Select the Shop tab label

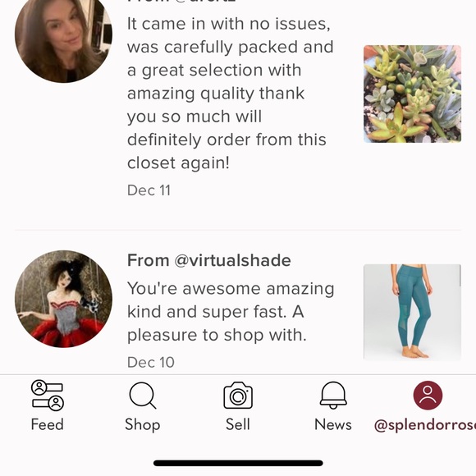[142, 424]
